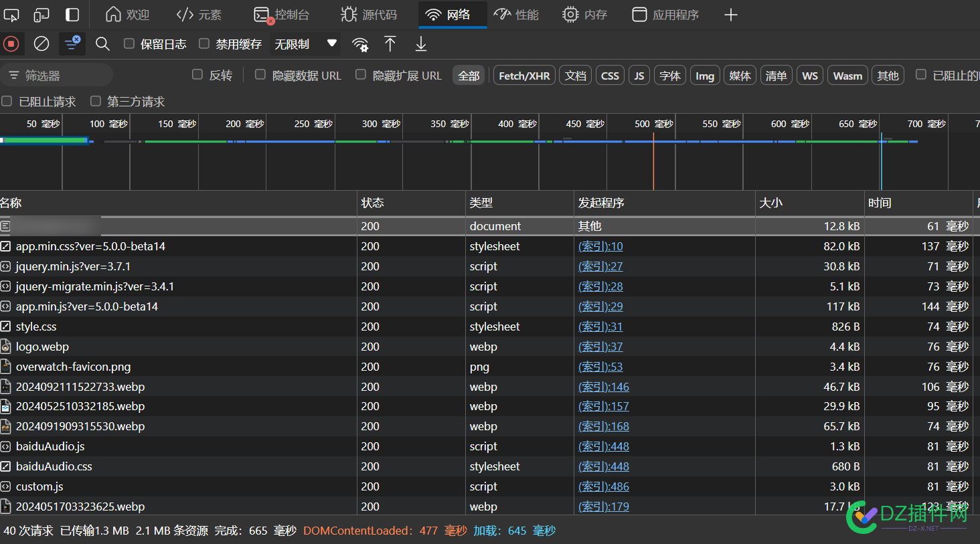
Task: Select the 全部 filter button
Action: click(469, 76)
